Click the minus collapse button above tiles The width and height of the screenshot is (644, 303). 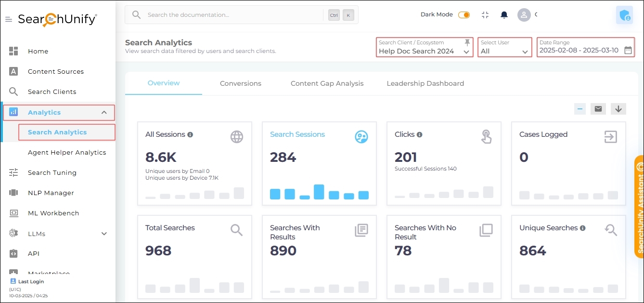pyautogui.click(x=580, y=109)
